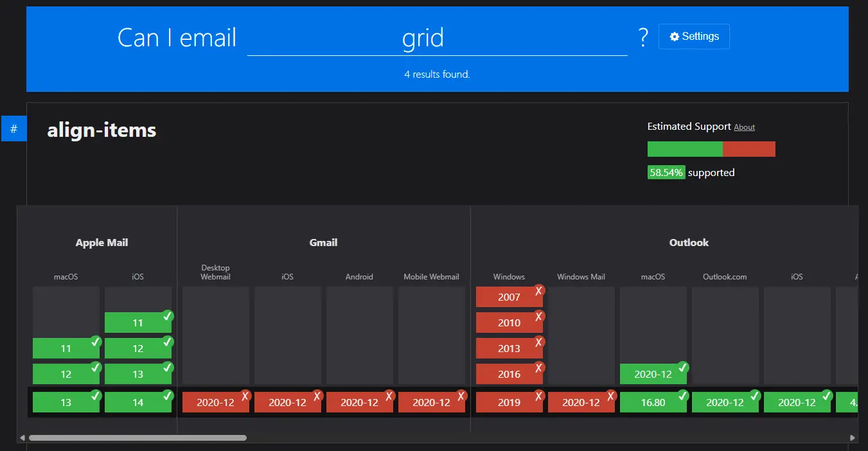Click Outlook Windows 2010 cell

pos(509,323)
